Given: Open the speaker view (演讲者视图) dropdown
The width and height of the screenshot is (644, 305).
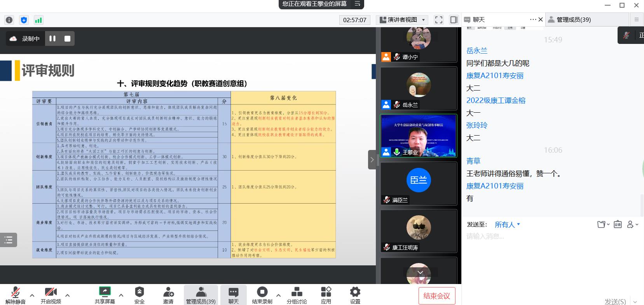Looking at the screenshot, I should [402, 20].
